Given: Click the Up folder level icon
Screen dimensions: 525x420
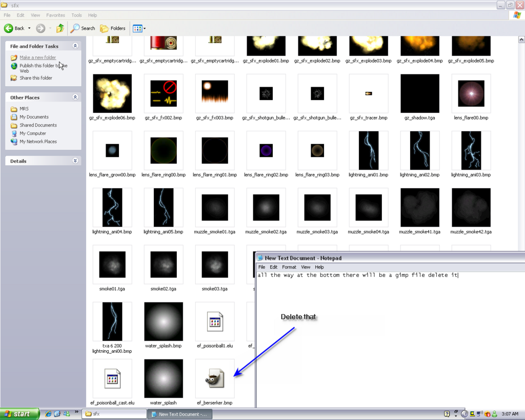Looking at the screenshot, I should coord(60,28).
